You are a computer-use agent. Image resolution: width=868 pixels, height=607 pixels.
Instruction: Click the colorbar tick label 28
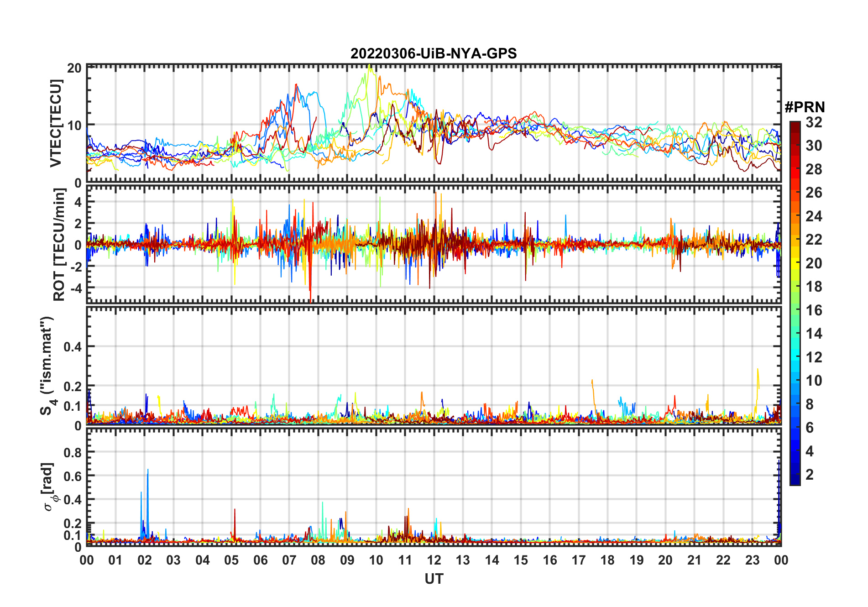(x=814, y=169)
